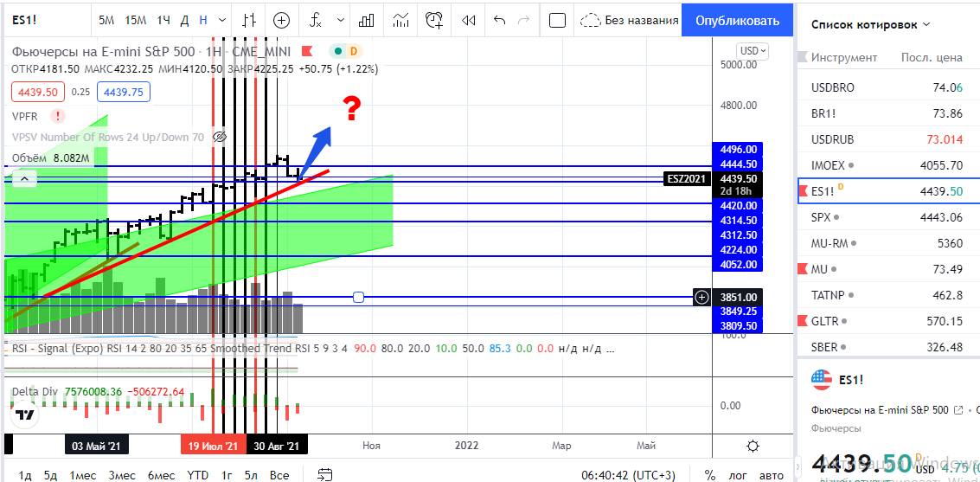Select SPX in the watchlist

coord(889,217)
